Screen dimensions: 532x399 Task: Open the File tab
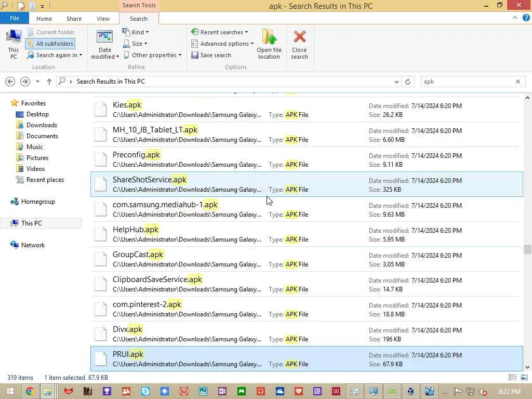coord(15,18)
